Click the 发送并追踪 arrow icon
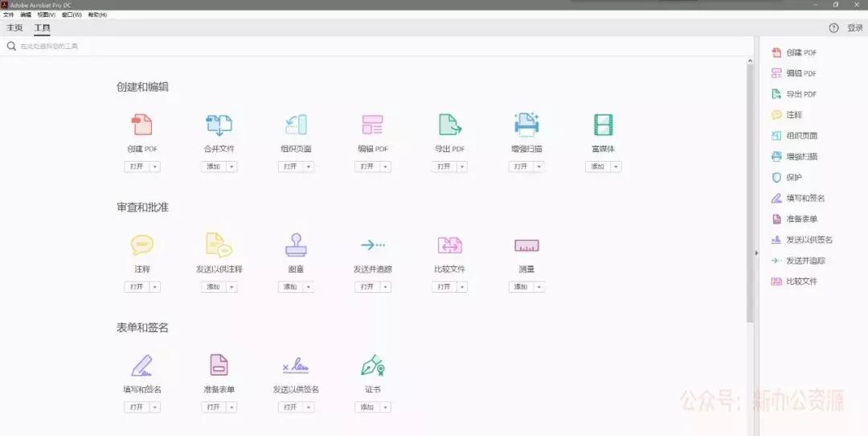Viewport: 868px width, 436px height. [x=373, y=245]
